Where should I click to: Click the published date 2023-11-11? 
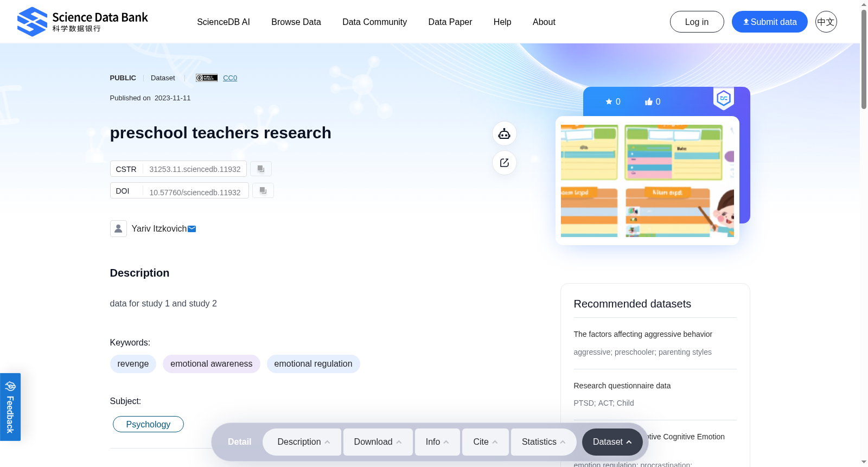point(173,98)
